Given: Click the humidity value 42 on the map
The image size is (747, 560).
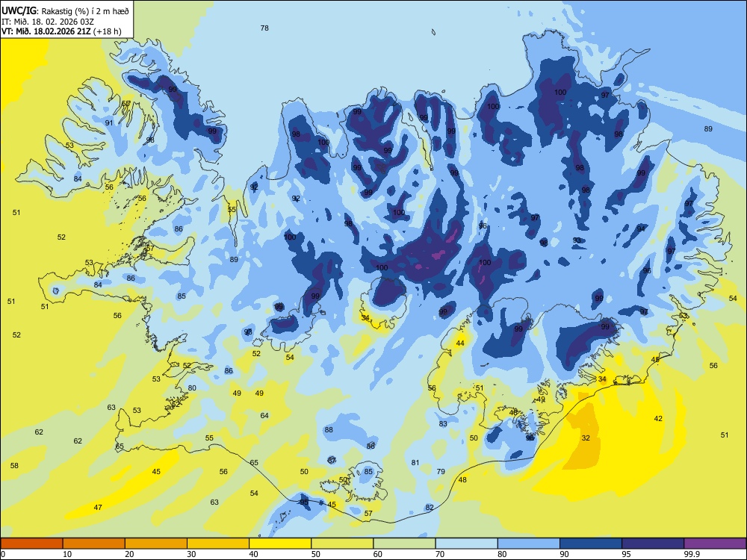Looking at the screenshot, I should [658, 419].
